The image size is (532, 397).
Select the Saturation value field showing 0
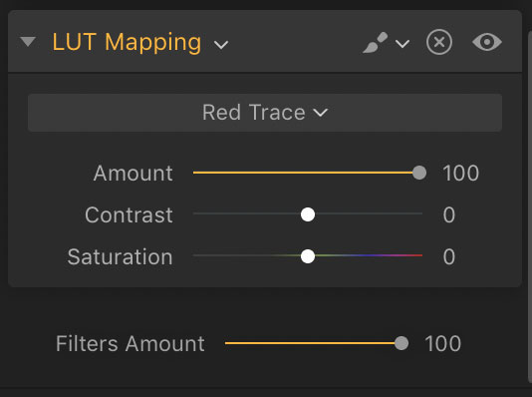pos(449,256)
